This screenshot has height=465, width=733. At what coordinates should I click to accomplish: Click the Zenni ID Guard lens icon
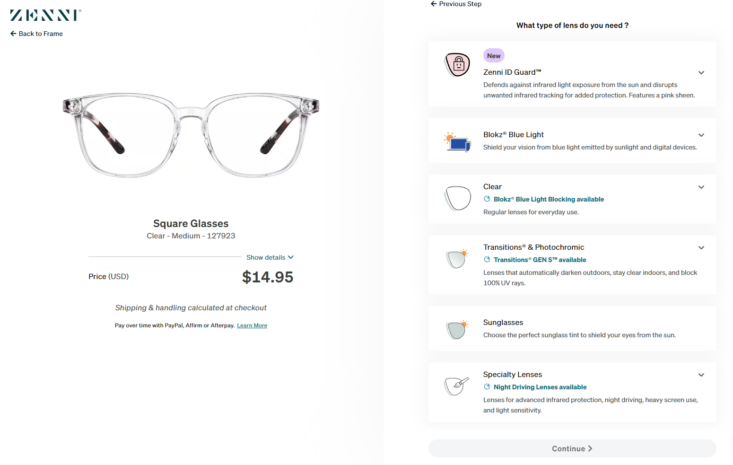point(457,67)
